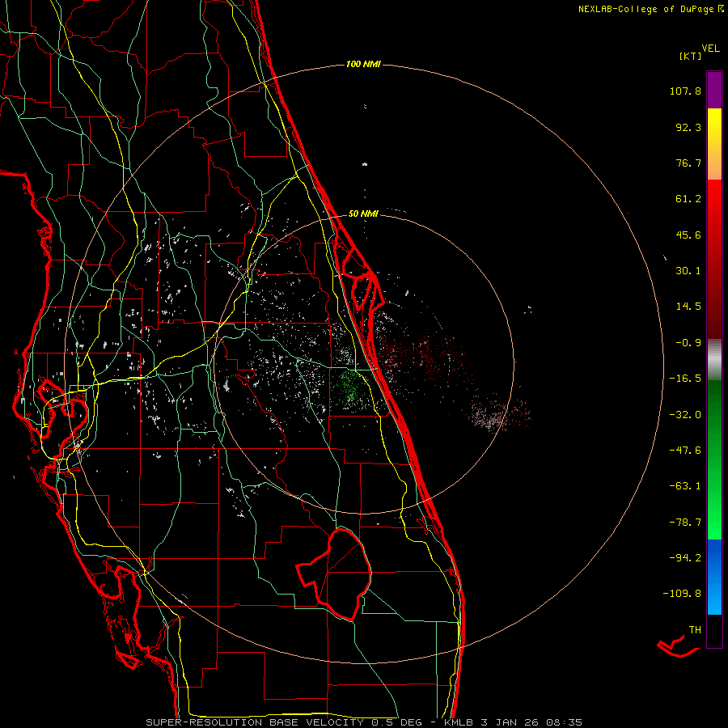The width and height of the screenshot is (728, 728).
Task: Pick the gray segment of the velocity color bar
Action: click(714, 360)
